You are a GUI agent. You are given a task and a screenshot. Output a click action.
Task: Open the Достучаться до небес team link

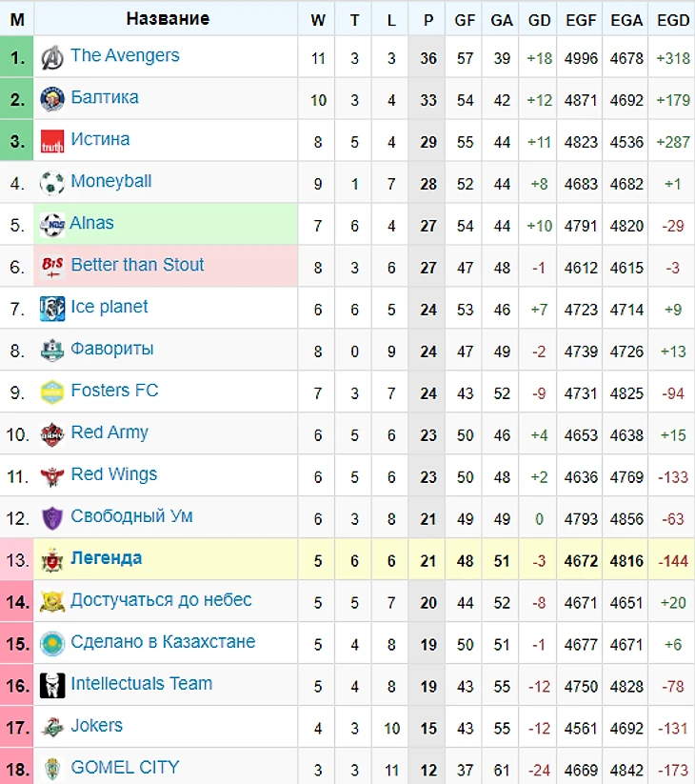coord(161,599)
